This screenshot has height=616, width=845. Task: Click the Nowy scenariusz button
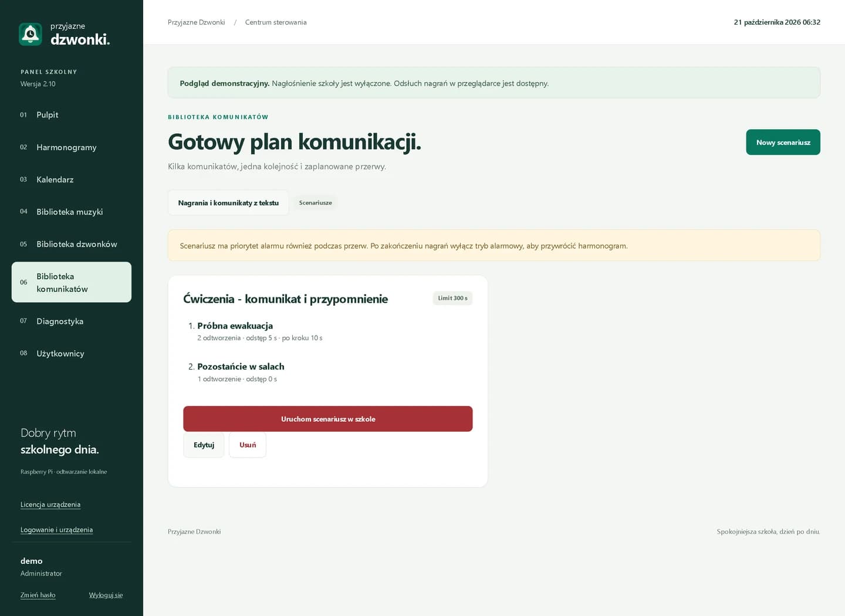783,142
